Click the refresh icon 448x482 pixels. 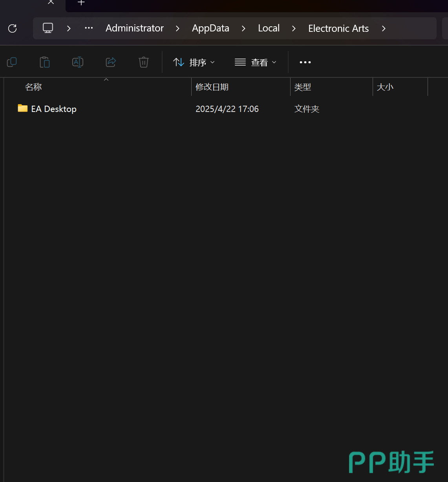tap(13, 28)
